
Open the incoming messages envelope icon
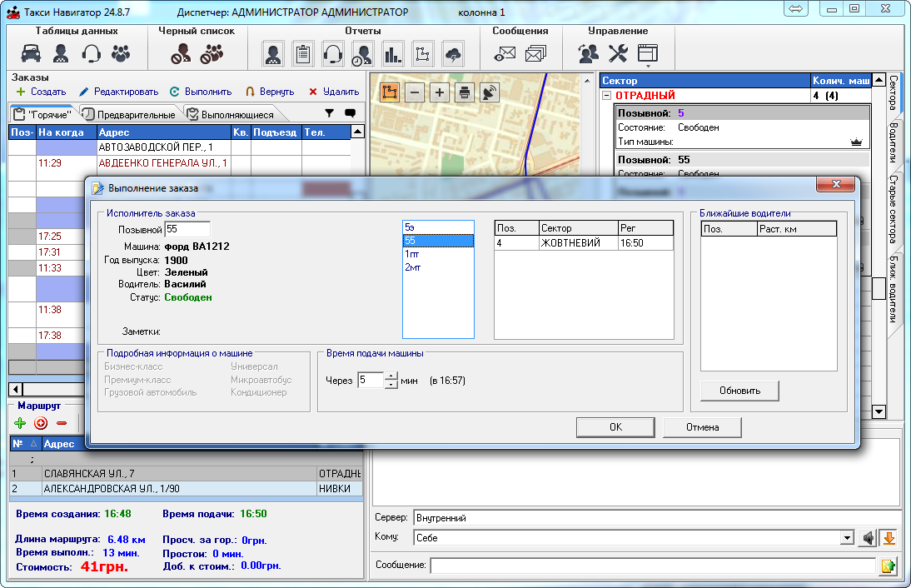pos(505,54)
